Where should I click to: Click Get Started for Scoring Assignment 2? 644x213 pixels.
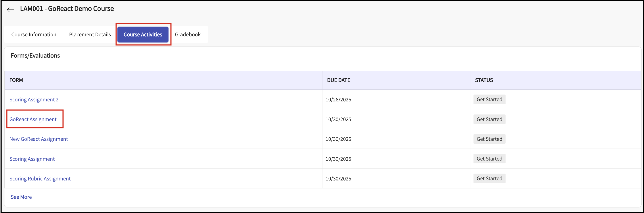pyautogui.click(x=489, y=99)
